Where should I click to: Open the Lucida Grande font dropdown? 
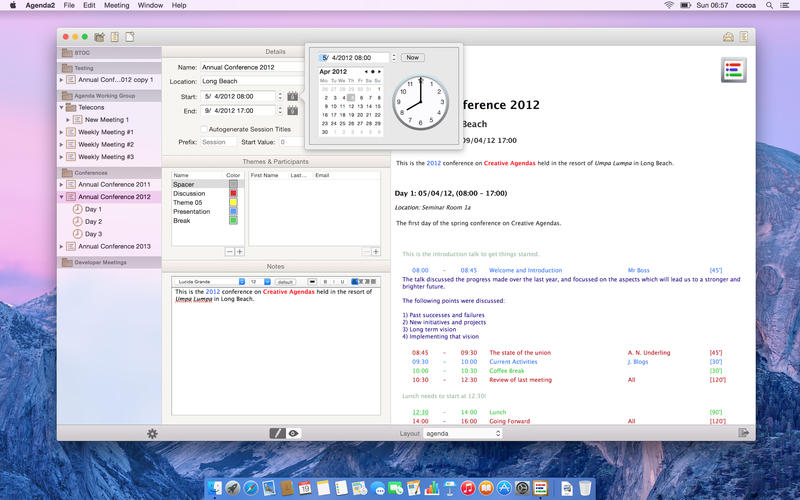(x=208, y=281)
